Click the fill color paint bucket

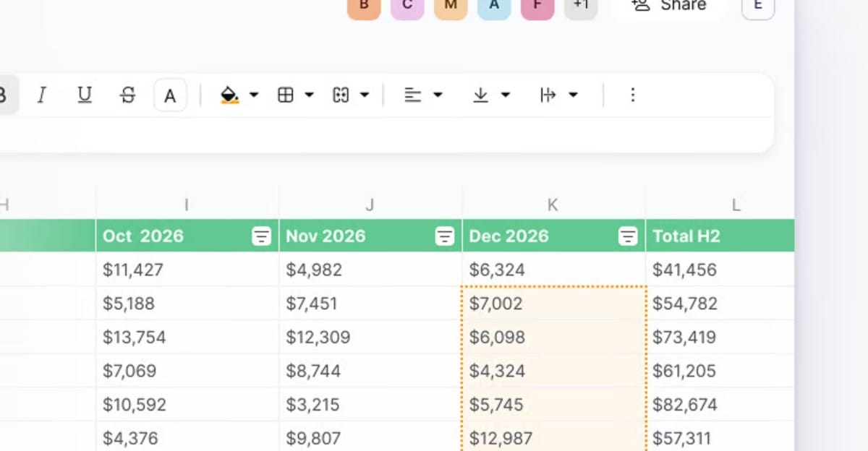230,95
